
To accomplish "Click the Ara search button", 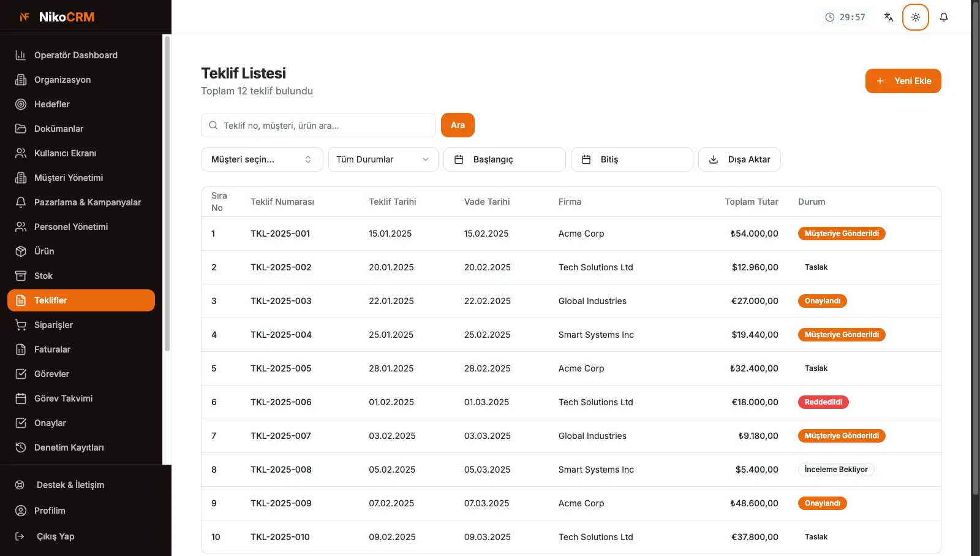I will pyautogui.click(x=458, y=125).
